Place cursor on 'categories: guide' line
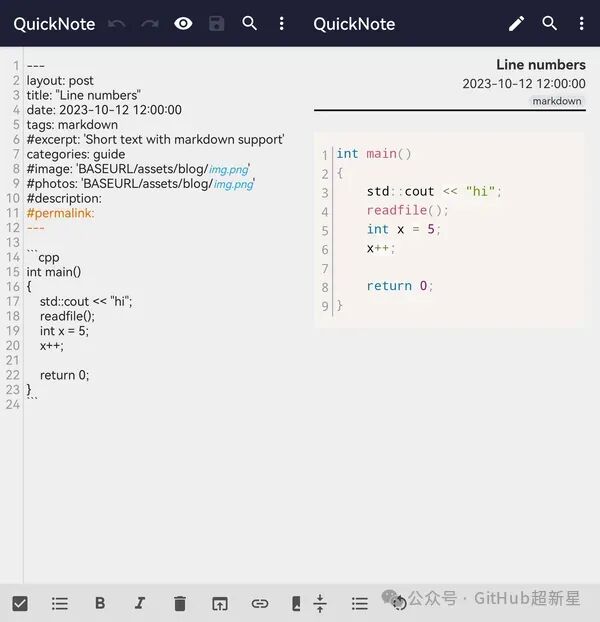This screenshot has width=600, height=622. click(76, 154)
